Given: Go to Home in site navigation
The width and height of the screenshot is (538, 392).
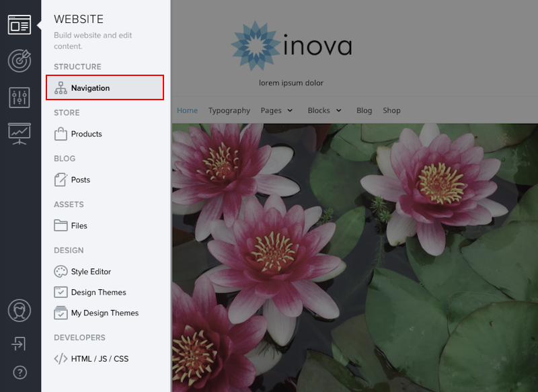Looking at the screenshot, I should [188, 110].
